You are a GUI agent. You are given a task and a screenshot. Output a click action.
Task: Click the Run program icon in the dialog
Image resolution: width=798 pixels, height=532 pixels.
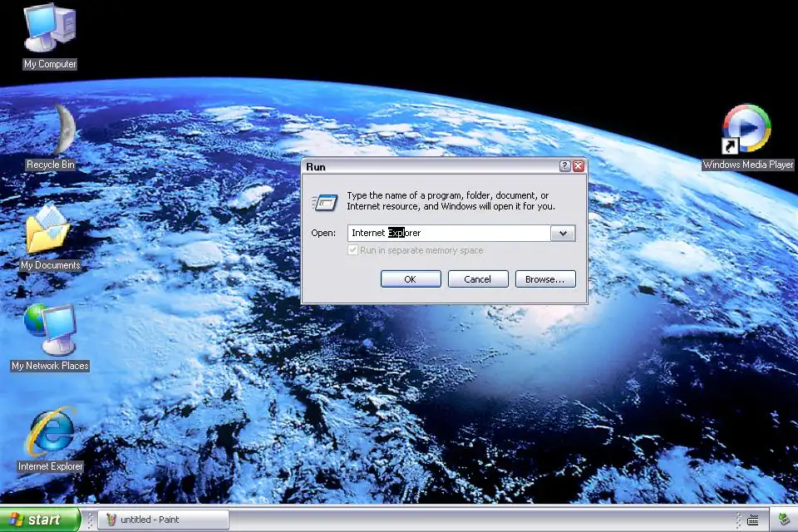[x=324, y=202]
